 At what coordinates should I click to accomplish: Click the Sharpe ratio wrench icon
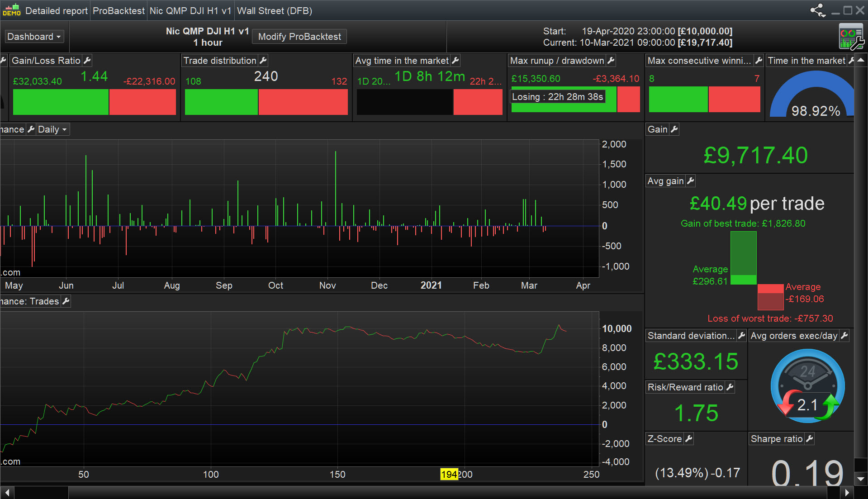[x=810, y=438]
